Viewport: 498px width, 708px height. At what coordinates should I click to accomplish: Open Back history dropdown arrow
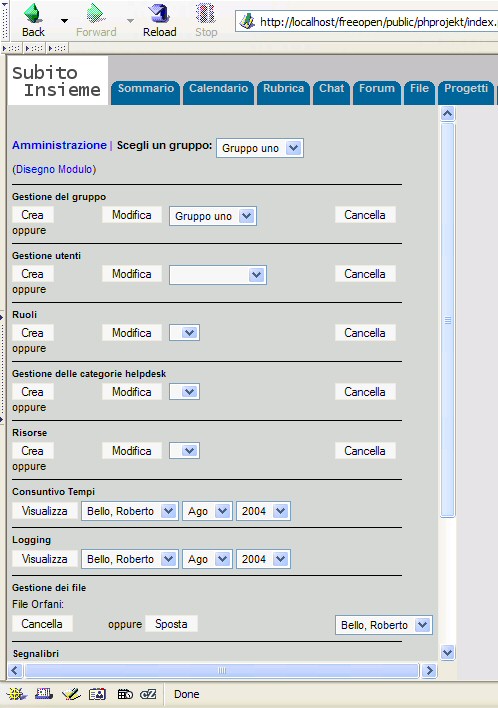click(65, 20)
